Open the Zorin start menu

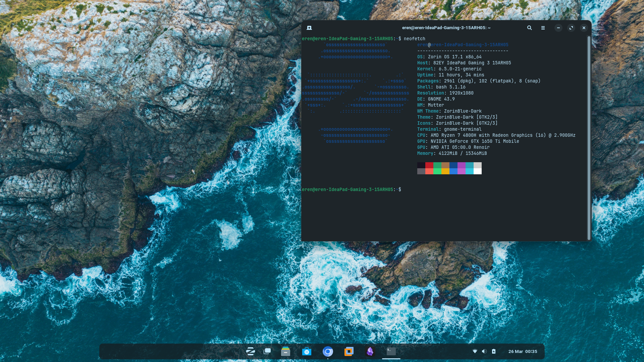pos(250,351)
